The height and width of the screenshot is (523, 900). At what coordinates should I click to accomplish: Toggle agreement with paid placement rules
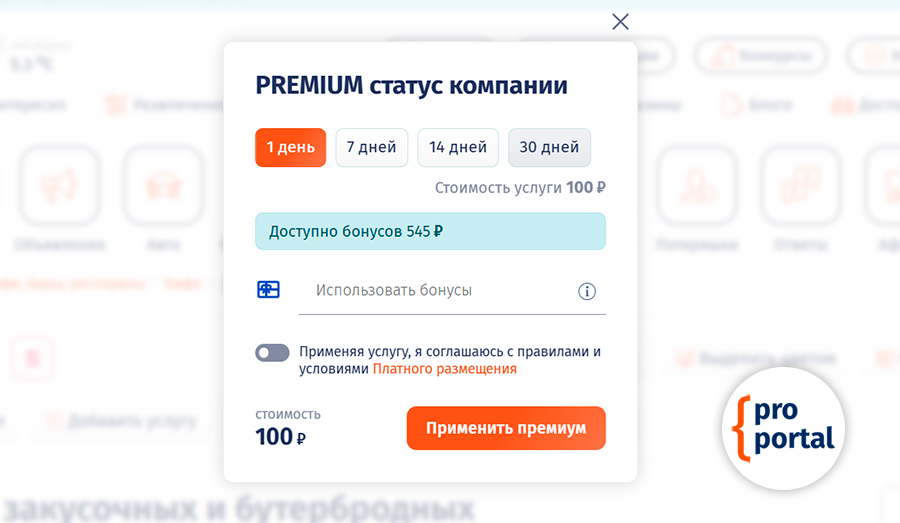[x=272, y=352]
